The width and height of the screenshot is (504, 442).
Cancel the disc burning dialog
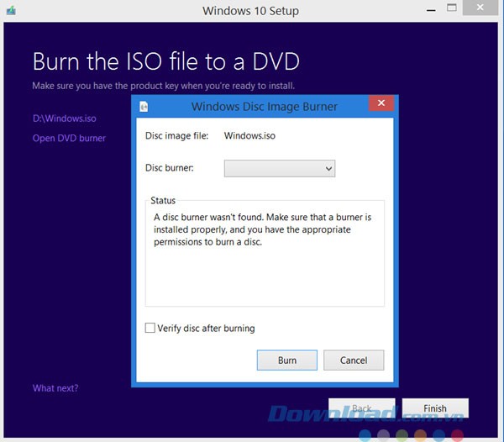point(354,360)
